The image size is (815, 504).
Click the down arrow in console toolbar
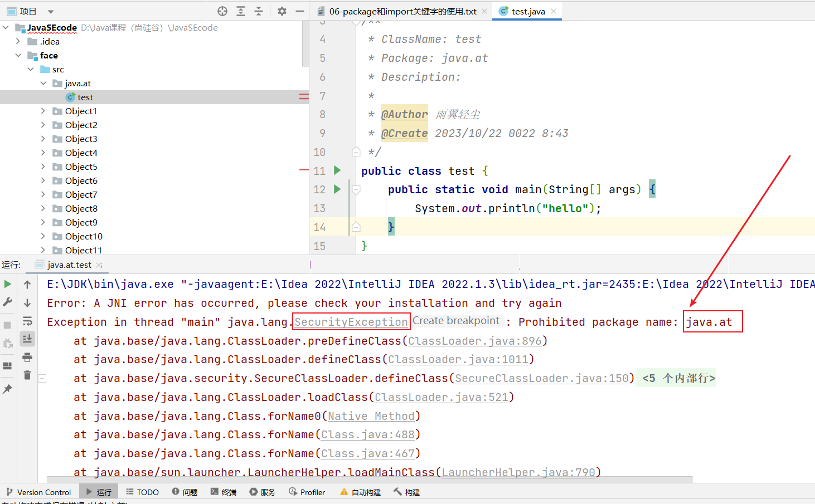(x=27, y=303)
